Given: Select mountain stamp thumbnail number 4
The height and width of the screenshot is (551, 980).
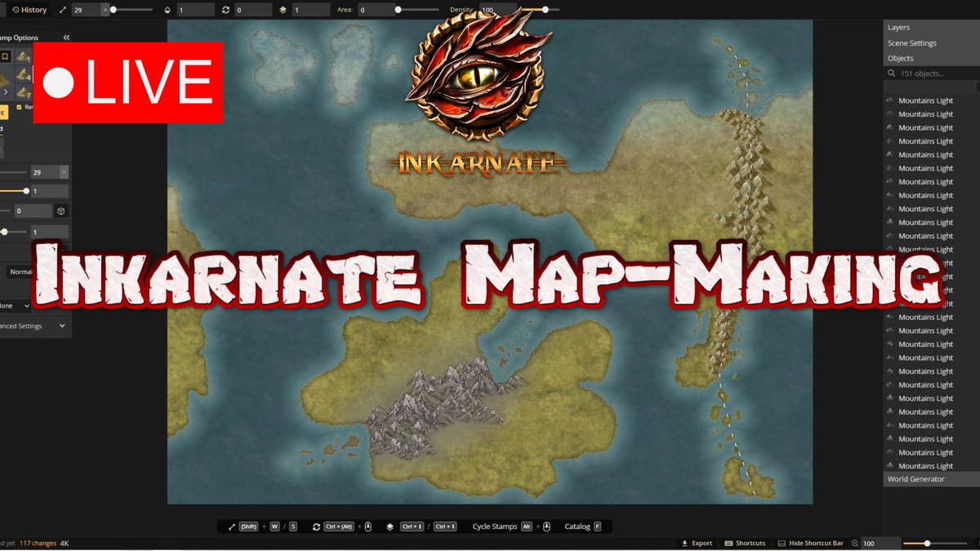Looking at the screenshot, I should 24,75.
